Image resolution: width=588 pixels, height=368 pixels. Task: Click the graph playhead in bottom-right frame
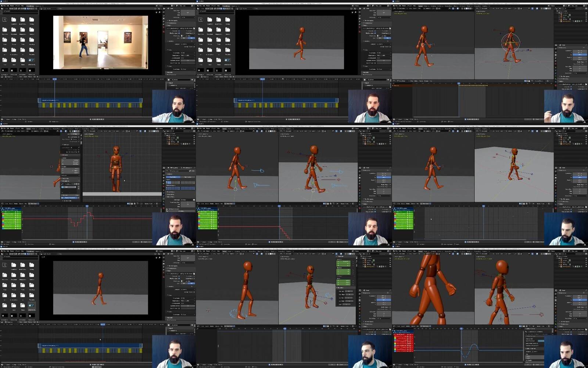pyautogui.click(x=462, y=329)
